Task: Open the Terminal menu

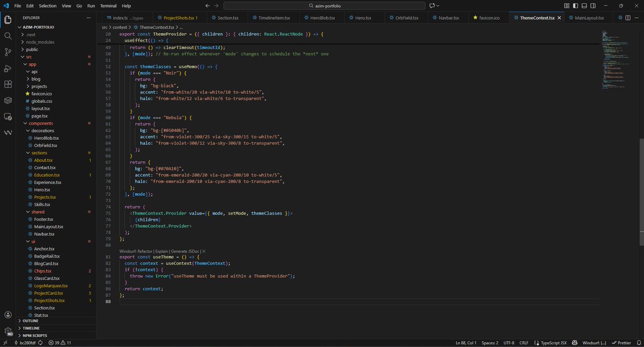Action: pos(108,5)
